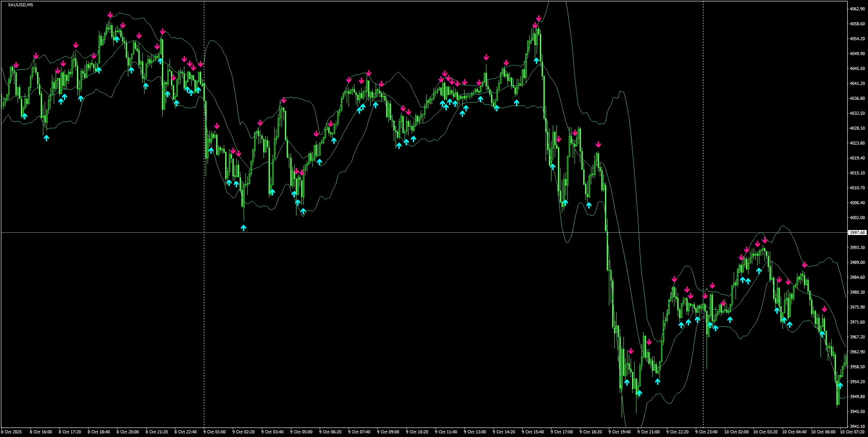Click the price label 4045.50

click(x=857, y=69)
